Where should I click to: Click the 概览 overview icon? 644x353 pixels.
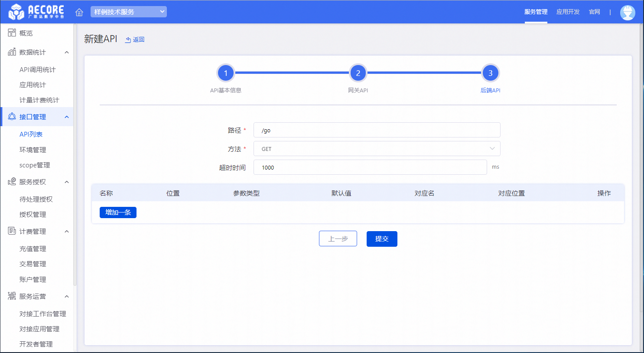12,33
